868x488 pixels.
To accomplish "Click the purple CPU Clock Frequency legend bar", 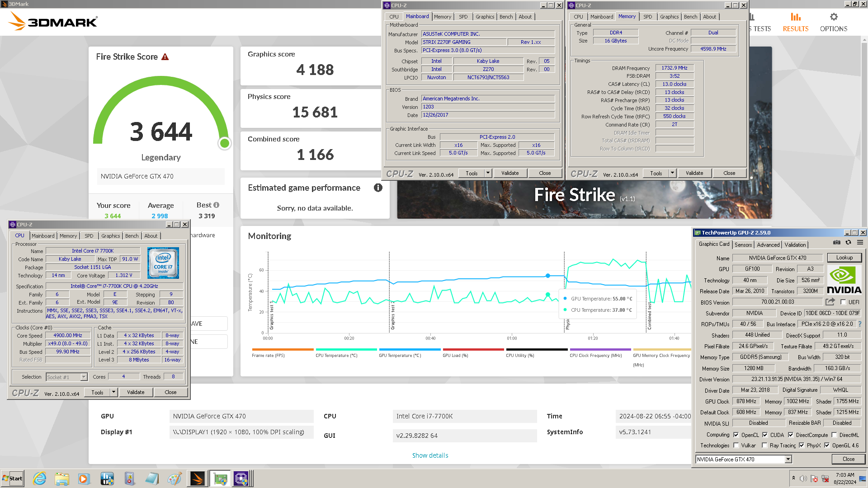I will [x=600, y=349].
